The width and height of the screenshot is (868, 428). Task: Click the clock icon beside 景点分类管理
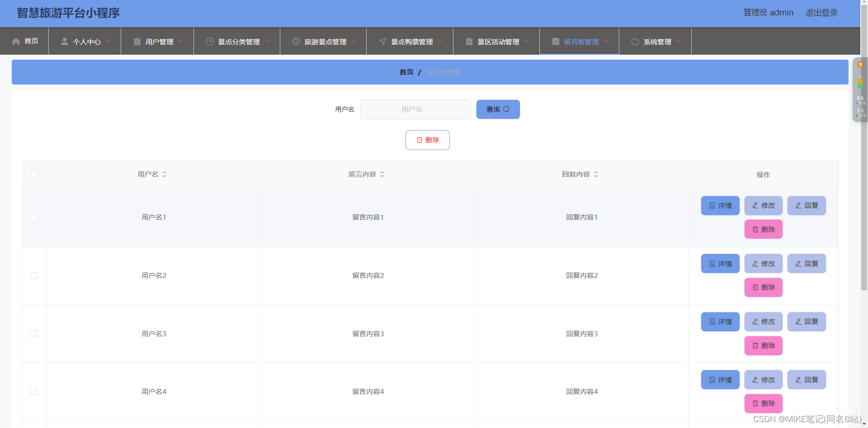click(x=210, y=42)
